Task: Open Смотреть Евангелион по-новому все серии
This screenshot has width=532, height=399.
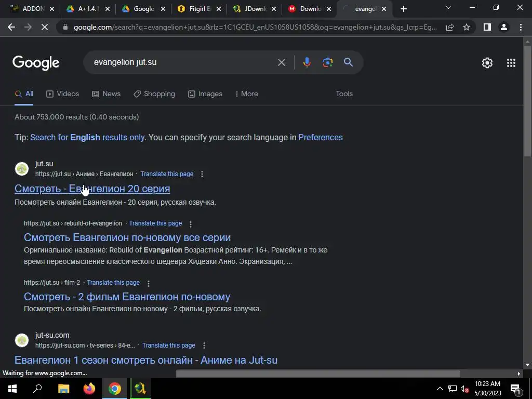Action: point(127,237)
